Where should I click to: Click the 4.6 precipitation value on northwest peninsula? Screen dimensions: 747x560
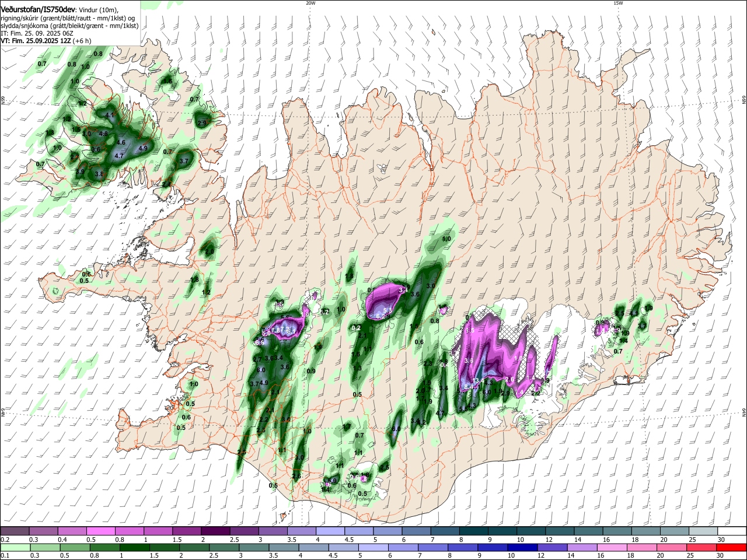coord(121,142)
